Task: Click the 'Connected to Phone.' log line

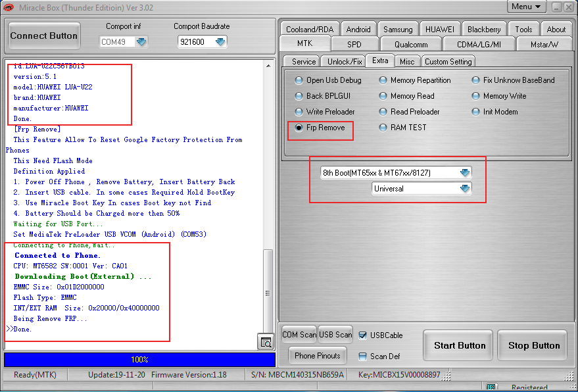Action: [57, 255]
